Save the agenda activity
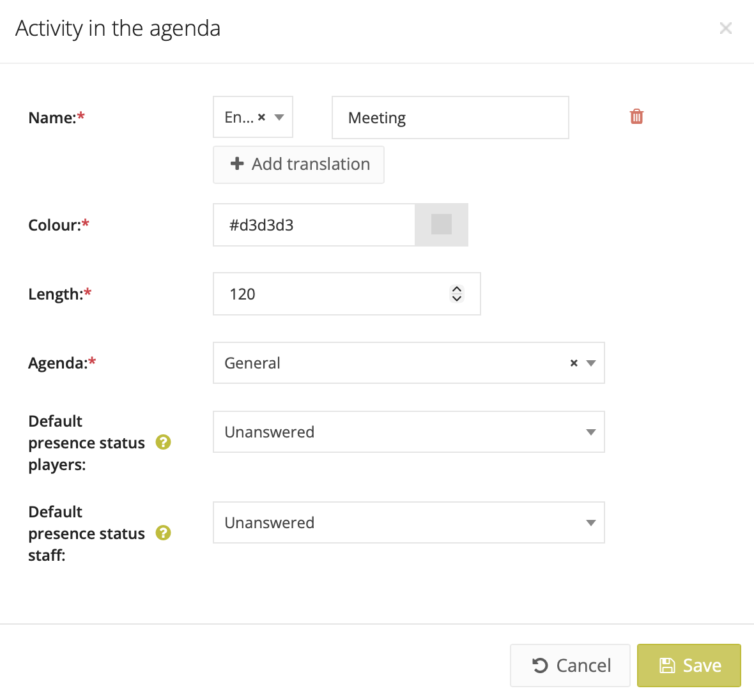The height and width of the screenshot is (700, 754). point(689,666)
